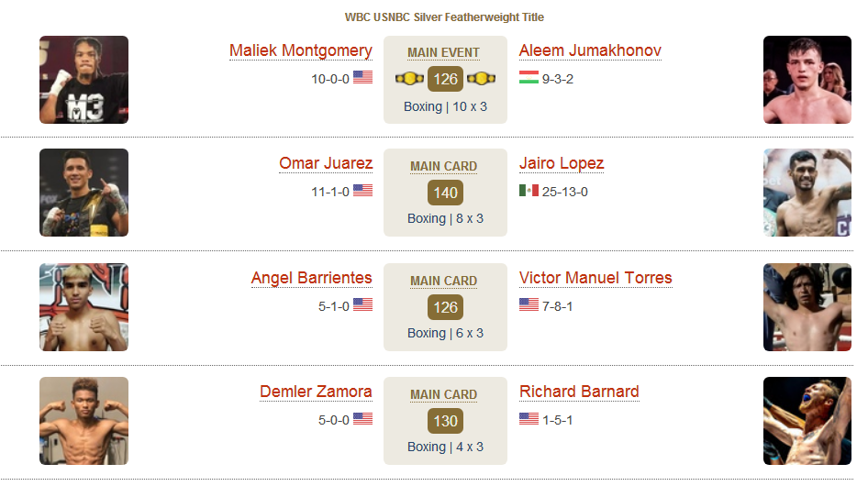Click the right championship belt icon
The width and height of the screenshot is (868, 486).
click(x=481, y=79)
